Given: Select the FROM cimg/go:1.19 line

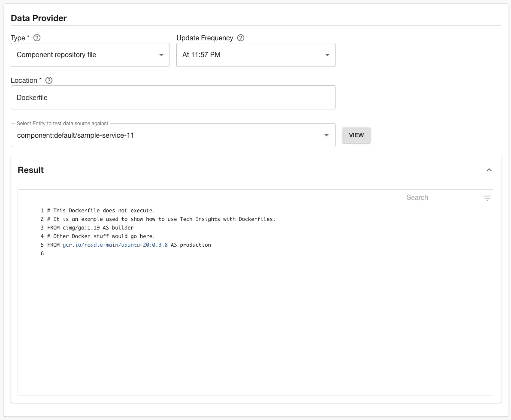Looking at the screenshot, I should tap(90, 228).
